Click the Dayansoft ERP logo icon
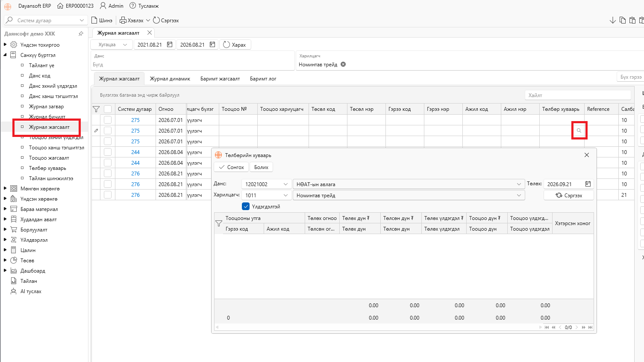The image size is (644, 362). pos(8,6)
